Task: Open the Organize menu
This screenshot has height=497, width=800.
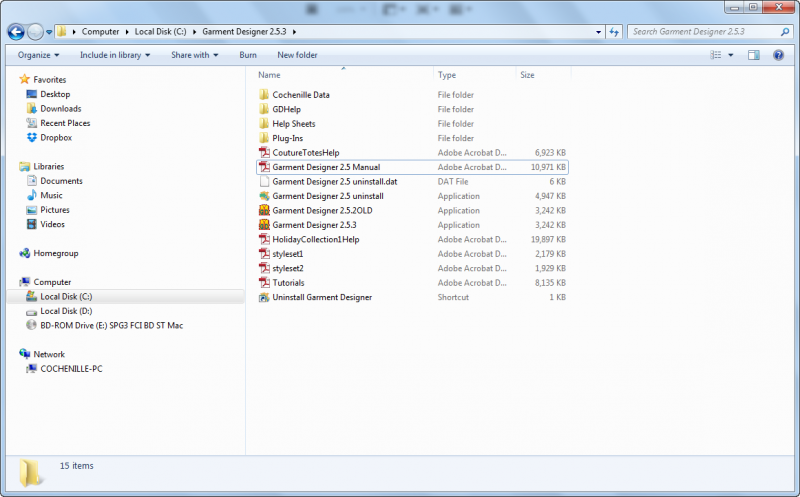Action: click(39, 55)
